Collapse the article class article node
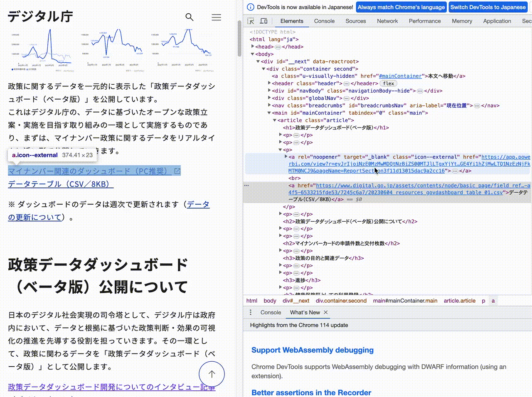Viewport: 532px width, 397px height. (275, 120)
